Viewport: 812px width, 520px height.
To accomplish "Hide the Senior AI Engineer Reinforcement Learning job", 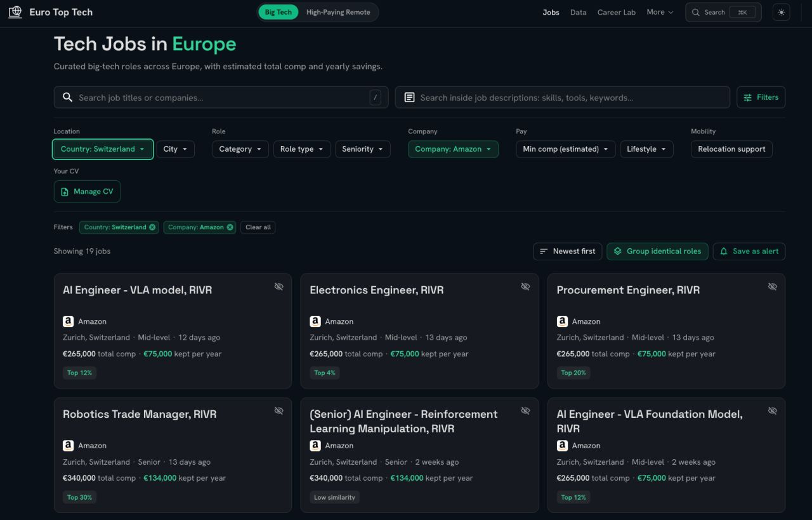I will click(525, 411).
